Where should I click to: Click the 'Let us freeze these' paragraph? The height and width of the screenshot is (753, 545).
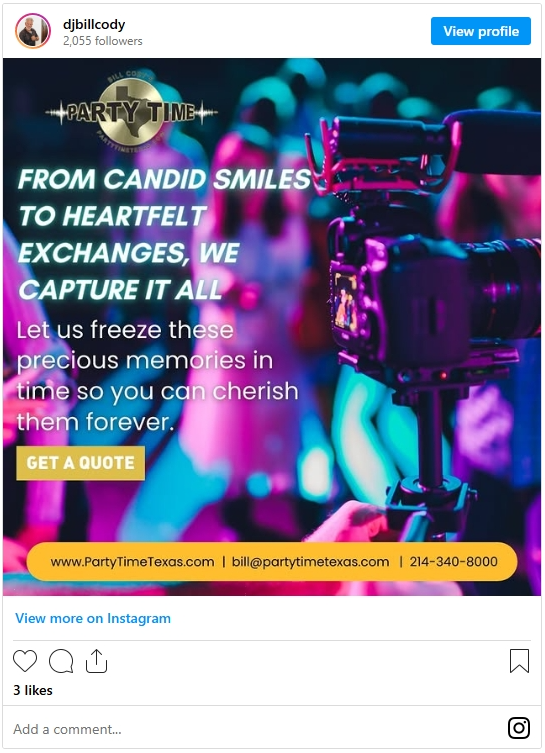[x=157, y=376]
